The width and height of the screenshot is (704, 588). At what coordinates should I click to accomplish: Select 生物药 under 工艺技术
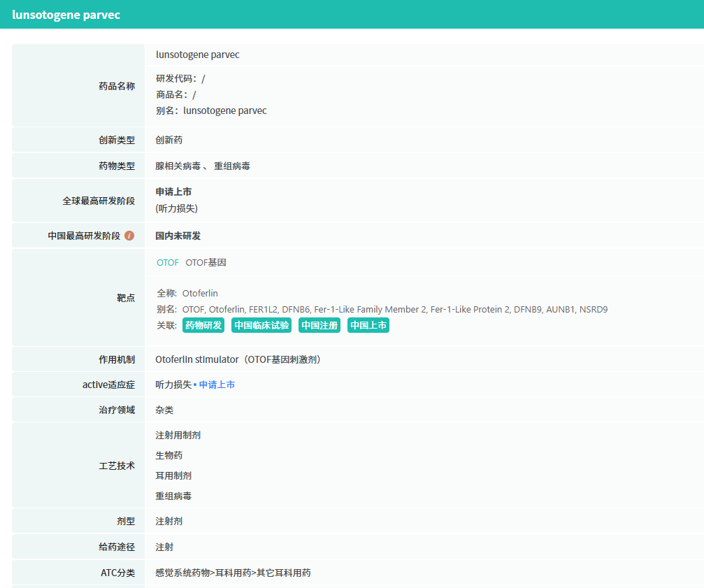tap(168, 456)
